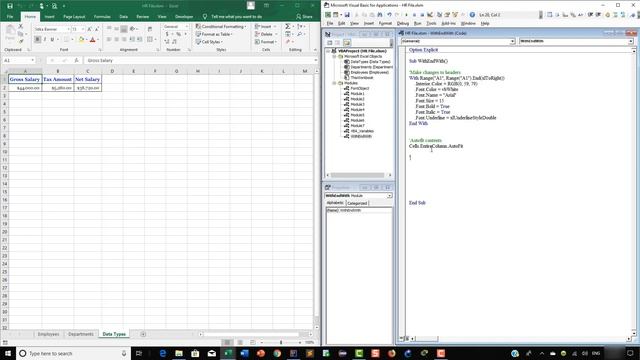Click the Undo icon in VBA toolbar
Image resolution: width=640 pixels, height=360 pixels.
coord(389,15)
